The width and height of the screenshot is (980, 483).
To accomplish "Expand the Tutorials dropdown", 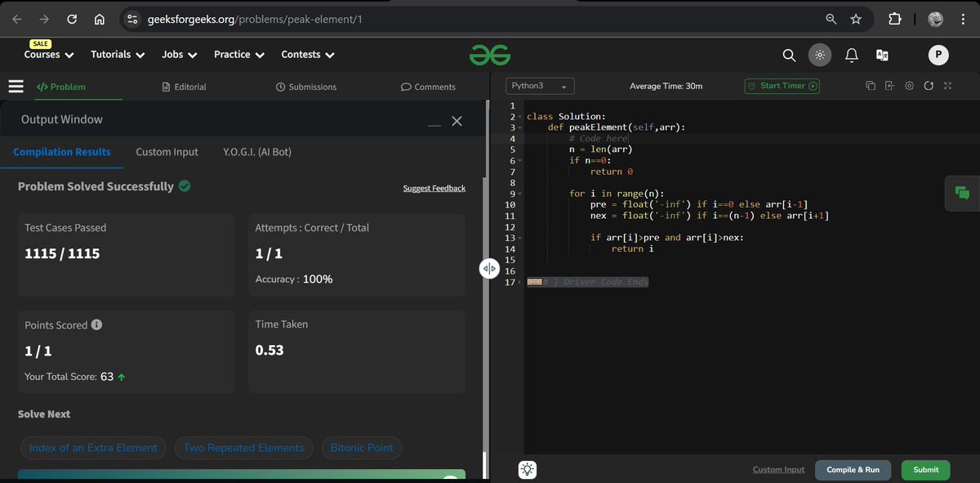I will click(118, 55).
